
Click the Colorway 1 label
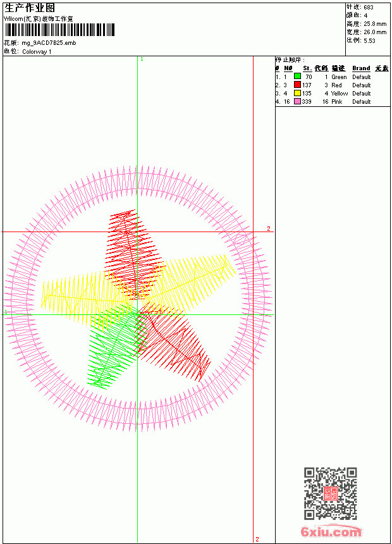click(x=37, y=52)
